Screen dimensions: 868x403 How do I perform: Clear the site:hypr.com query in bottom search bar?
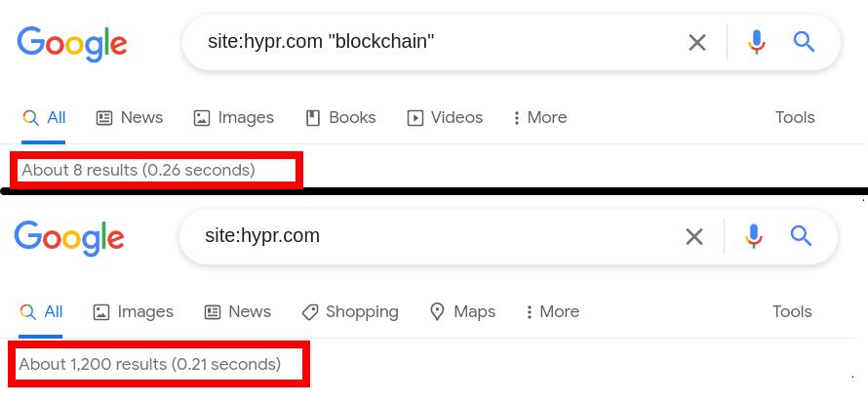click(694, 237)
